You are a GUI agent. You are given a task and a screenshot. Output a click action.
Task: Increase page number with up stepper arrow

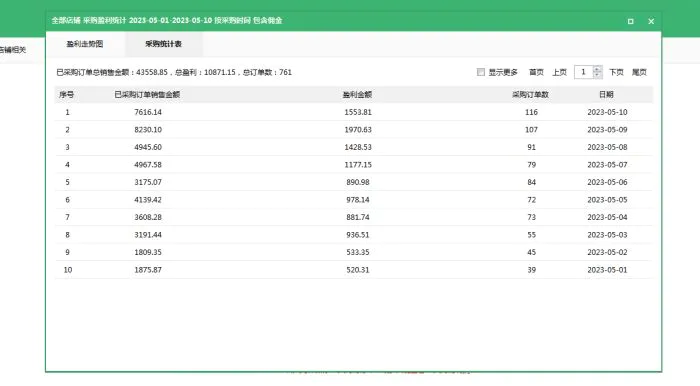[x=597, y=69]
